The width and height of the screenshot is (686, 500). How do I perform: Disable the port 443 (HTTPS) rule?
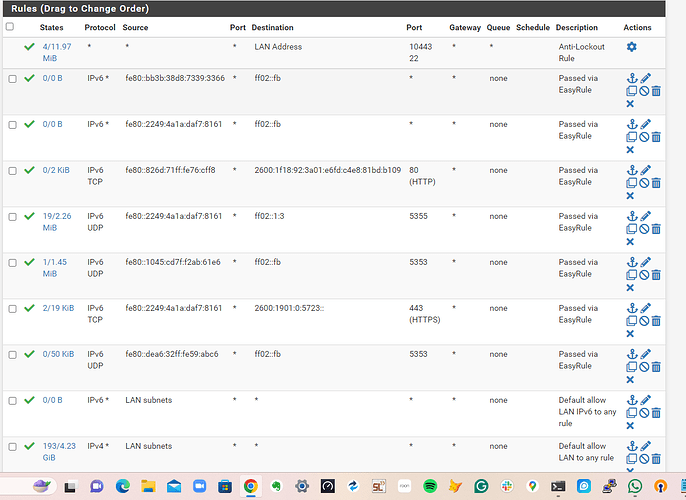pyautogui.click(x=644, y=321)
